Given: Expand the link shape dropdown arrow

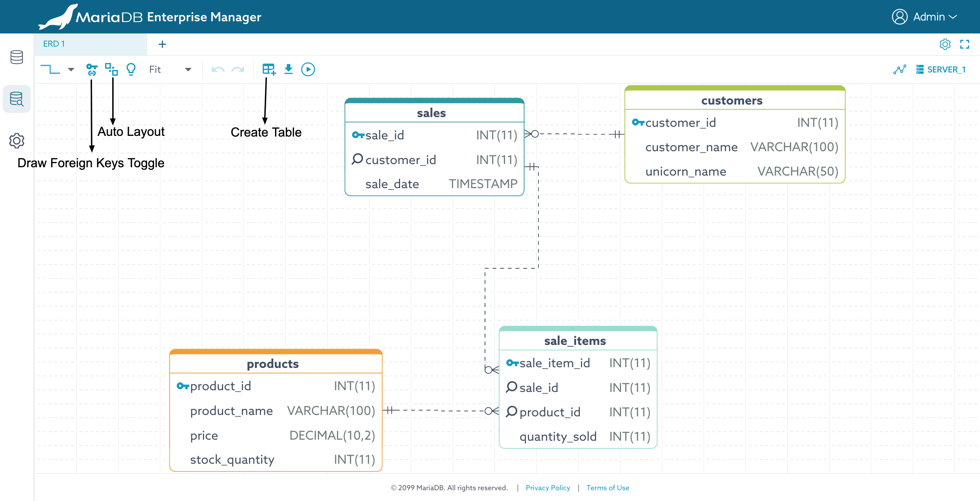Looking at the screenshot, I should pyautogui.click(x=71, y=69).
